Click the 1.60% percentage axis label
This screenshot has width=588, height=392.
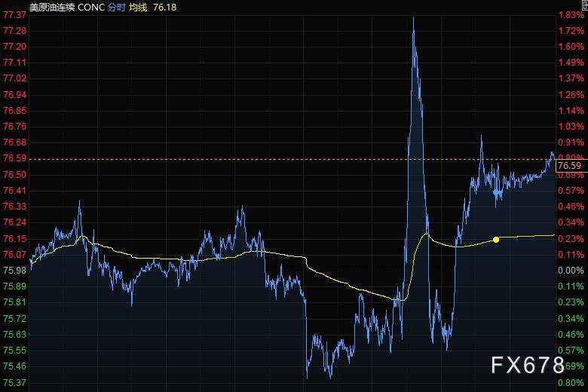[x=571, y=47]
